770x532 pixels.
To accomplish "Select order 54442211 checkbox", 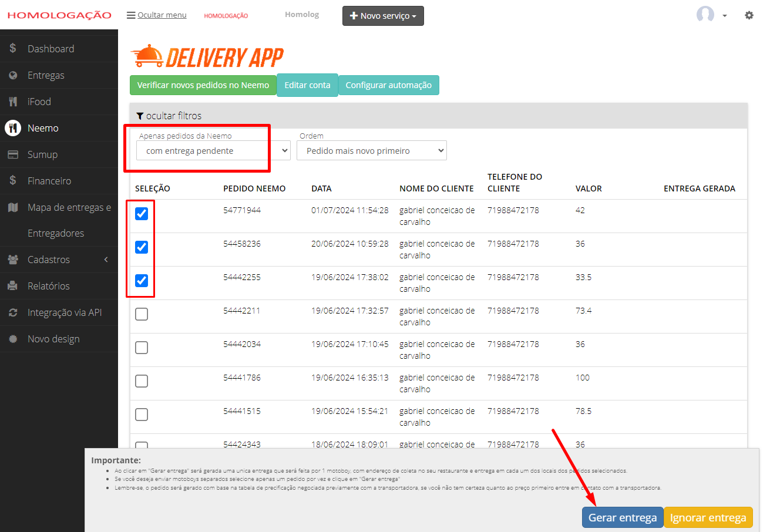I will pyautogui.click(x=142, y=314).
